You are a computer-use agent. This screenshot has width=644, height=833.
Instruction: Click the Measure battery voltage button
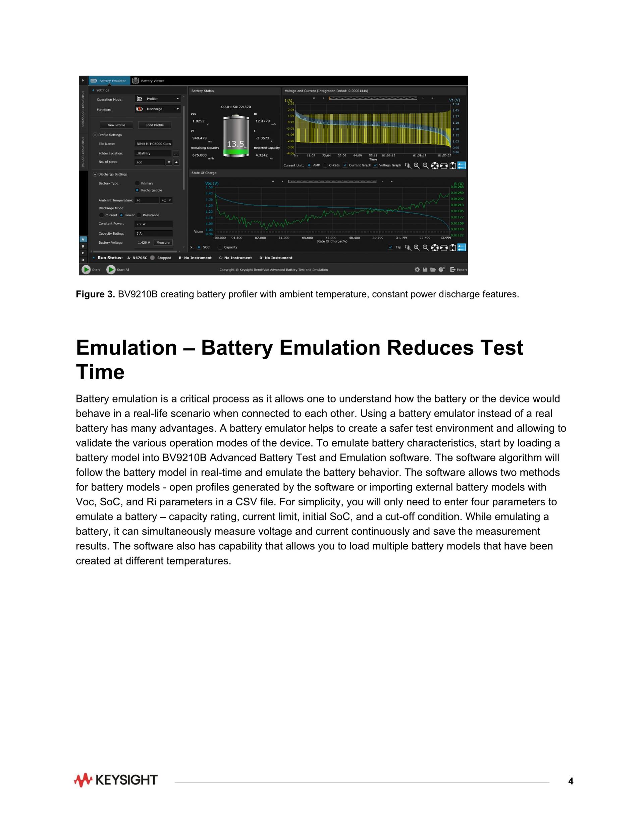click(163, 242)
